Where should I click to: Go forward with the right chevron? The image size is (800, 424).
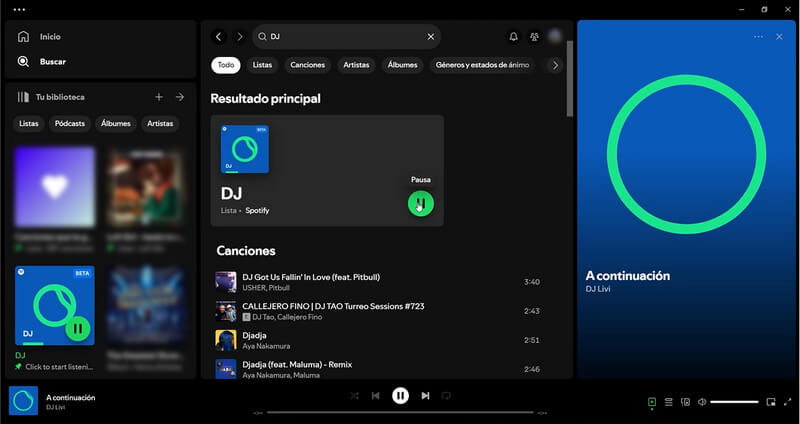[x=239, y=37]
